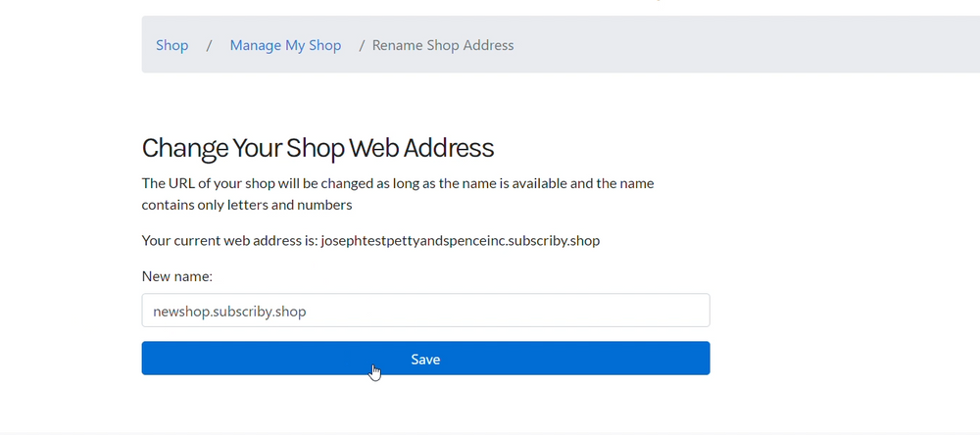980x435 pixels.
Task: Click the slash before Rename Shop Address
Action: tap(362, 45)
